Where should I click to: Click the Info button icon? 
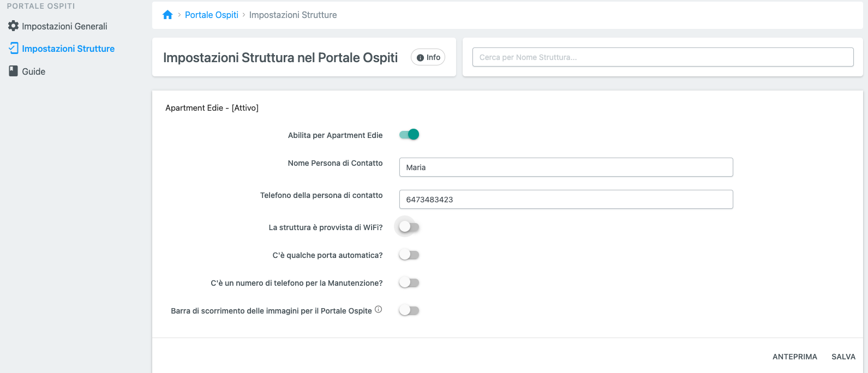(420, 58)
